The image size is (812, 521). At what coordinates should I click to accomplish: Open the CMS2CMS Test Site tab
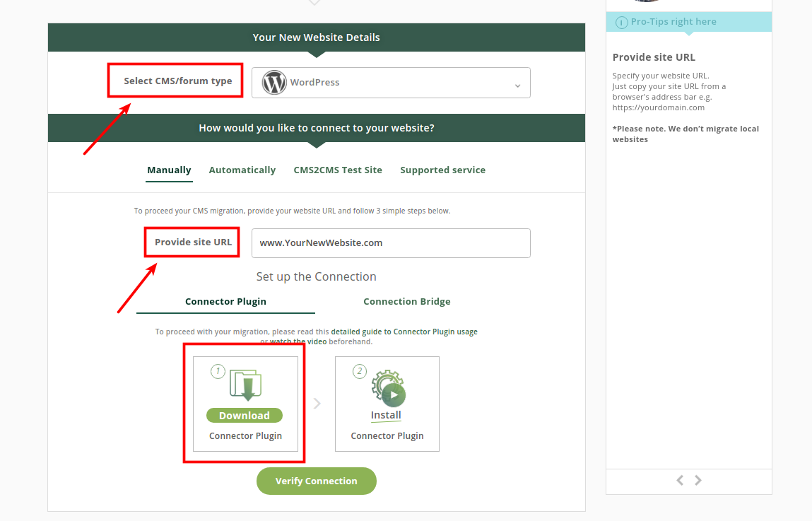tap(338, 170)
